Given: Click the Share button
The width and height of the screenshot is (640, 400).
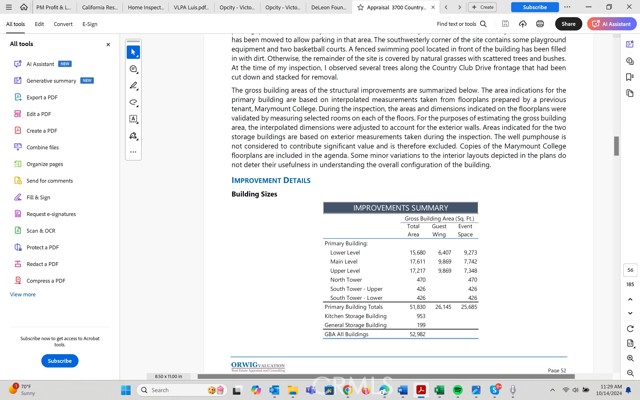Looking at the screenshot, I should pyautogui.click(x=568, y=24).
